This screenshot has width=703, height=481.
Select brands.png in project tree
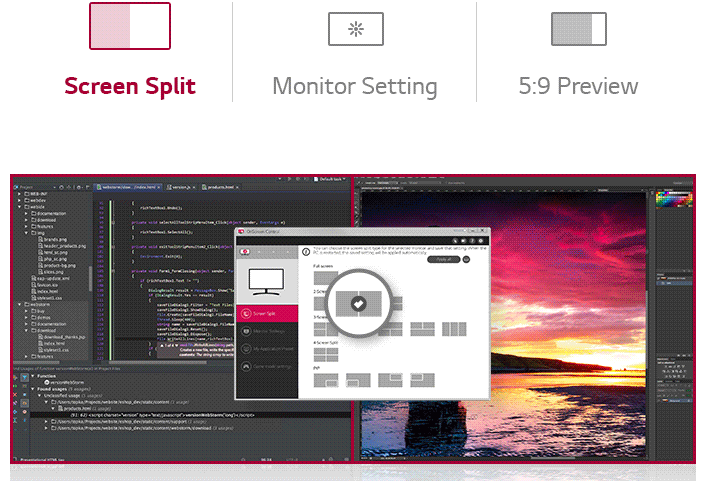click(52, 239)
